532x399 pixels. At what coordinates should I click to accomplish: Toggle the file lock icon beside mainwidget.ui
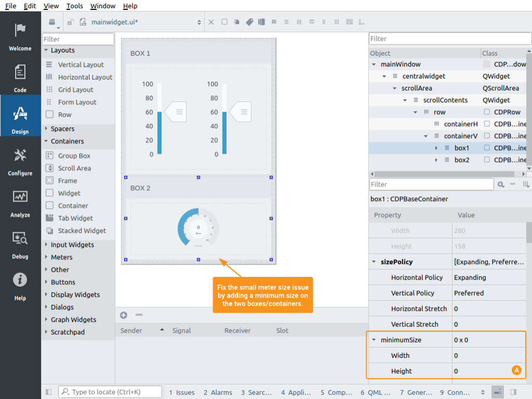click(71, 22)
